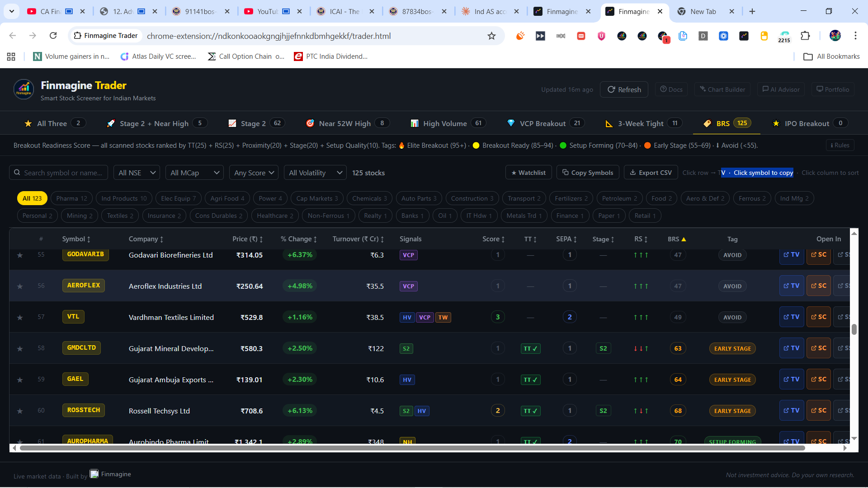This screenshot has height=488, width=868.
Task: Click the search symbol or name field
Action: (59, 173)
